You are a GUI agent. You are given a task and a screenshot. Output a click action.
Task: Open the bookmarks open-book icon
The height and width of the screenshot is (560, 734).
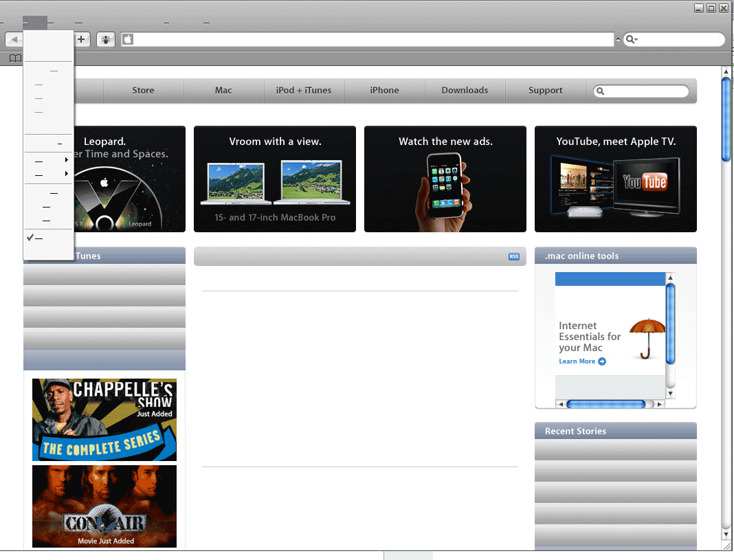pos(15,58)
